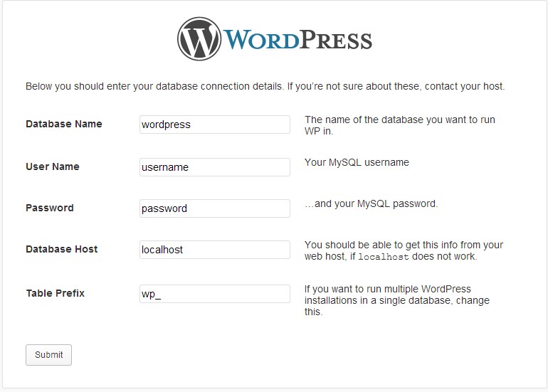Click the monospace 'localhost' word in hint
The image size is (548, 392).
(384, 257)
